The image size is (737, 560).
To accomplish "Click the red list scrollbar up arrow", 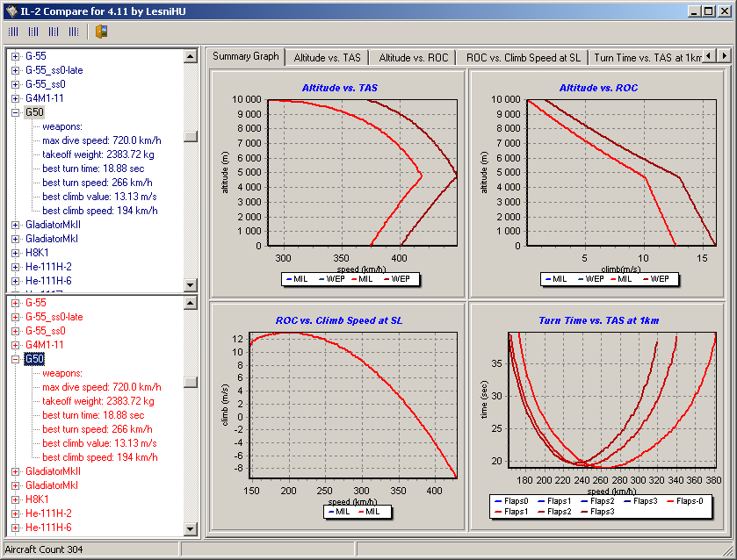I will tap(190, 303).
